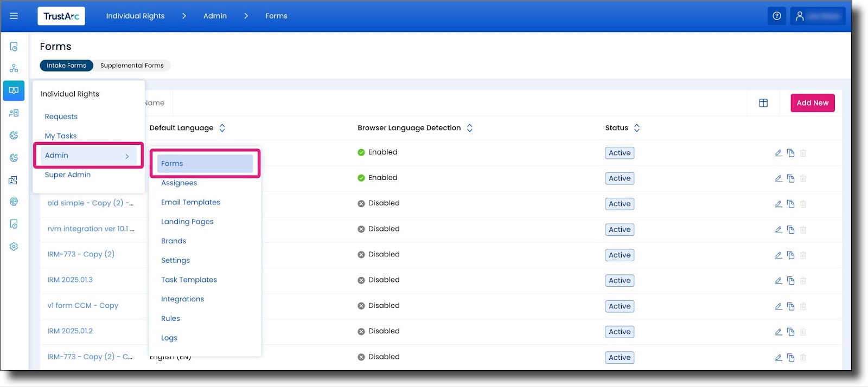Select the active Individual Rights sidebar icon
Viewport: 868px width, 387px height.
14,91
